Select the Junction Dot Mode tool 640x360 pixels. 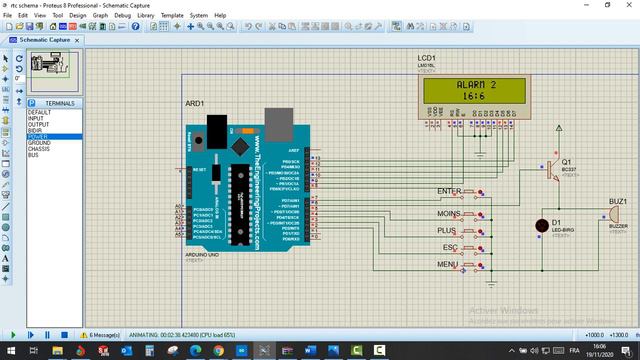click(x=6, y=79)
